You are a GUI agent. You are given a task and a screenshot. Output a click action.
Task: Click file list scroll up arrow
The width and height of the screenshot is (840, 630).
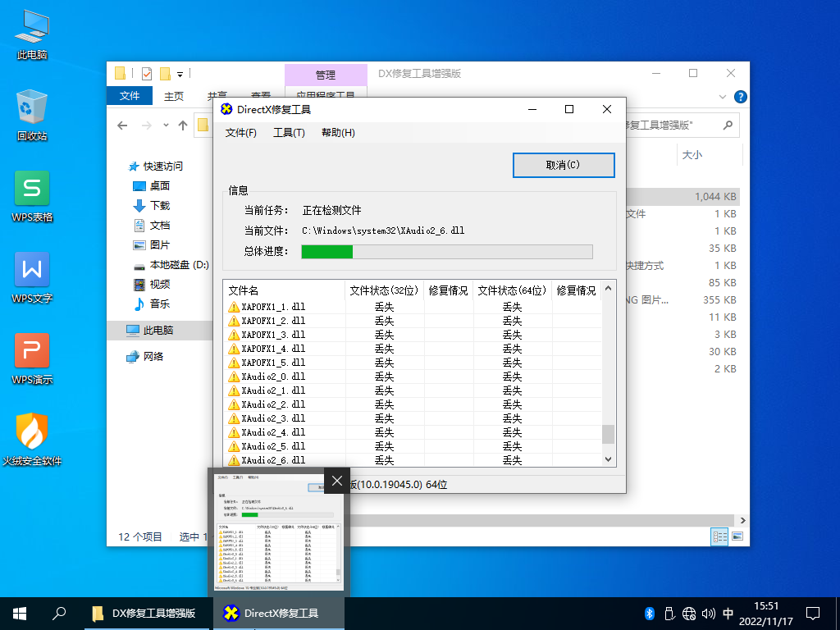click(x=608, y=288)
